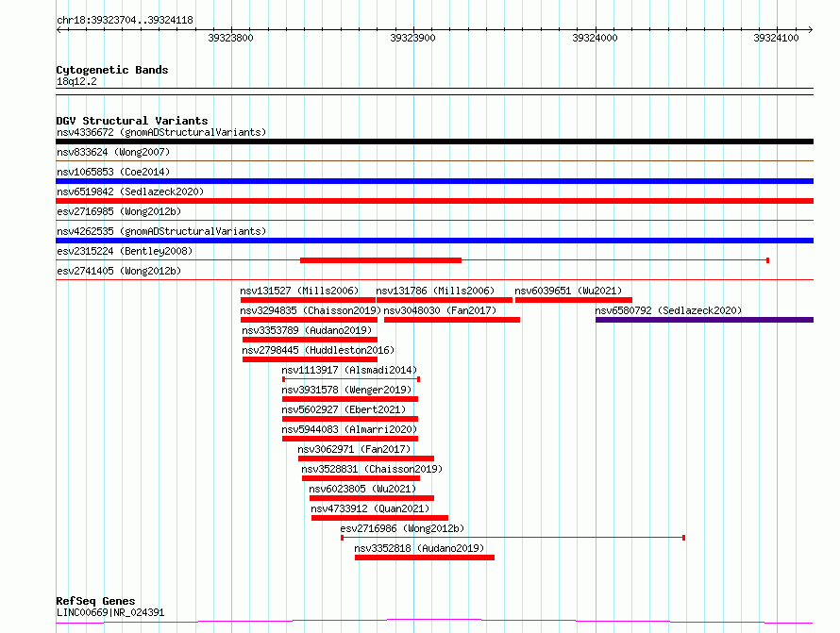
Task: Click esv2716986 (Wong2012b) variant label
Action: click(x=402, y=528)
